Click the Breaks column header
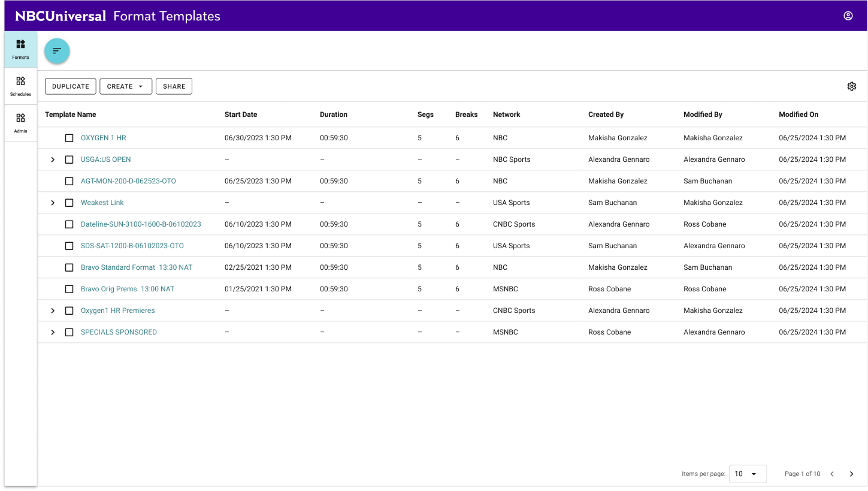The height and width of the screenshot is (491, 868). pyautogui.click(x=467, y=115)
